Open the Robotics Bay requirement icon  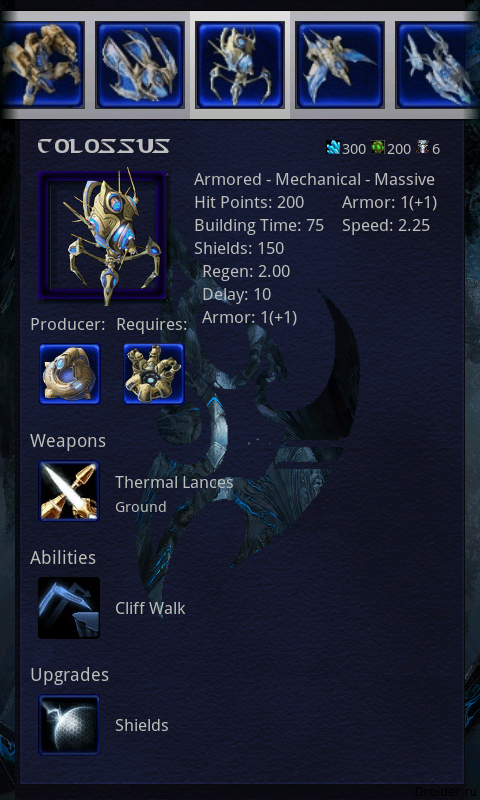[x=154, y=374]
